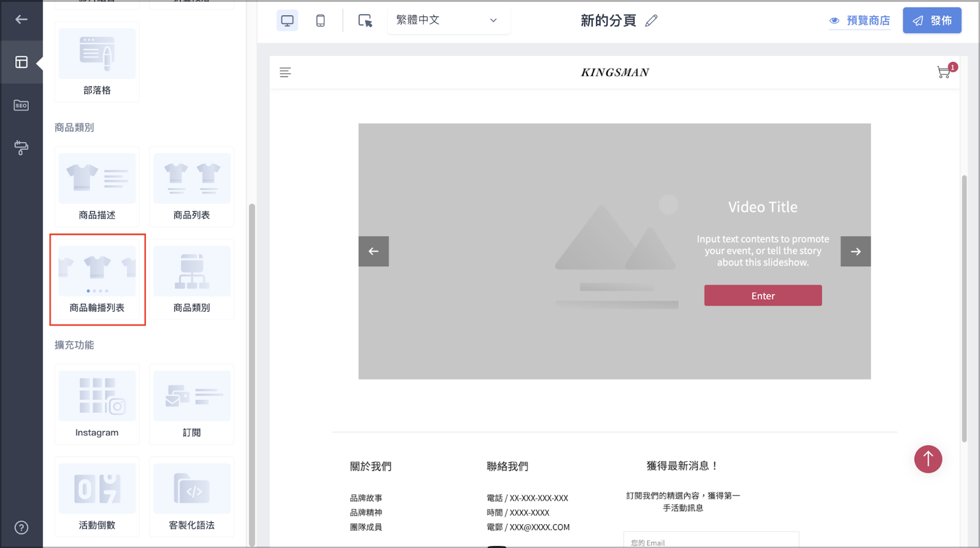Click the 獲得最新消息！ heading
This screenshot has width=980, height=548.
click(682, 466)
